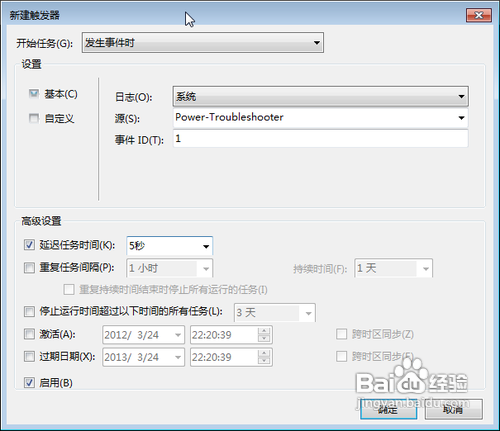This screenshot has height=431, width=500.
Task: Check 重复持续时间结束时停止所有运行的任务(I)
Action: coord(69,289)
